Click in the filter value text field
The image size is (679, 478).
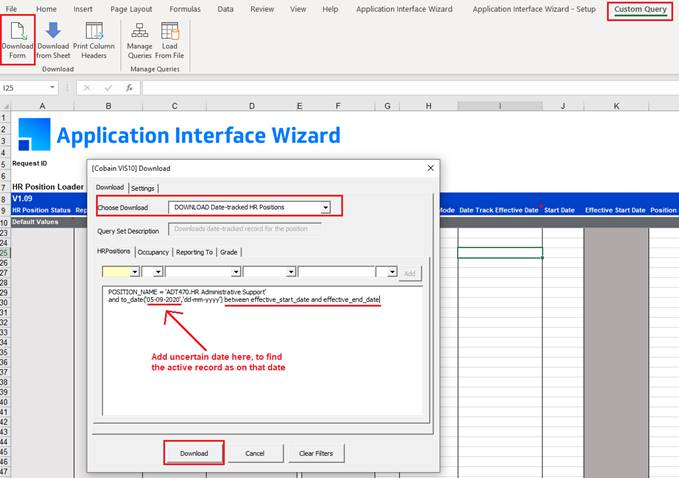tap(336, 272)
